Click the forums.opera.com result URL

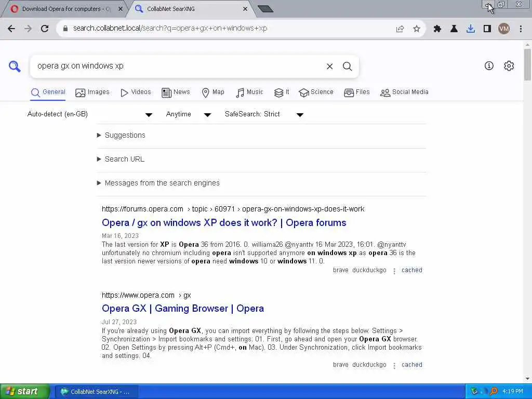(x=233, y=209)
